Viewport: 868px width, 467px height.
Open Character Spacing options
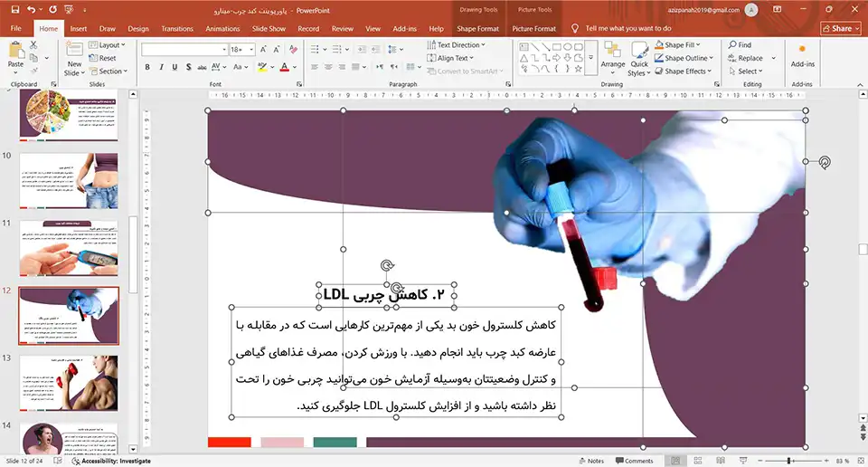coord(218,67)
